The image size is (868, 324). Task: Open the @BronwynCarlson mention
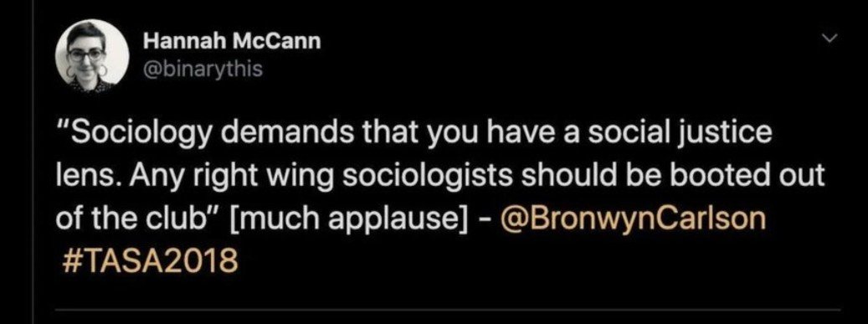(633, 219)
